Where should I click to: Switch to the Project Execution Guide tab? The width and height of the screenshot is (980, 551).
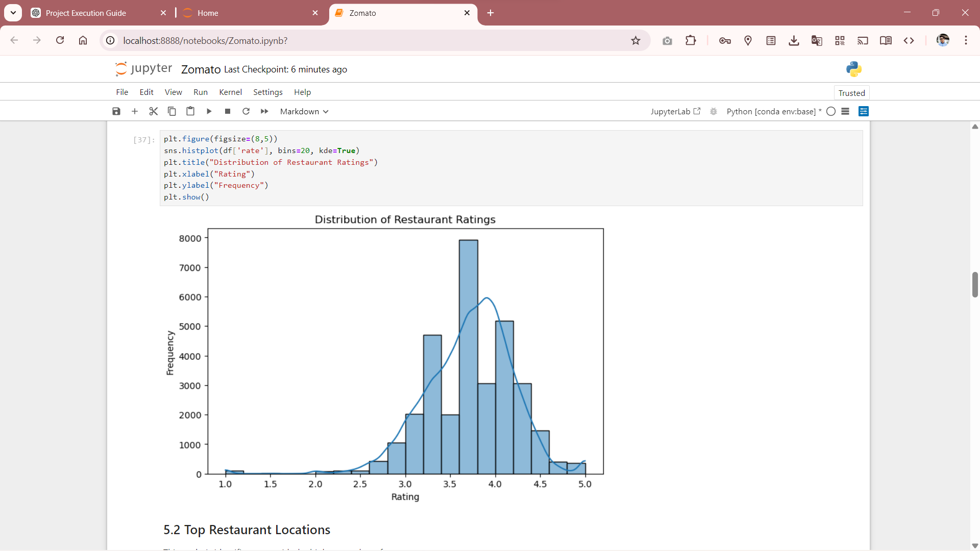coord(86,13)
